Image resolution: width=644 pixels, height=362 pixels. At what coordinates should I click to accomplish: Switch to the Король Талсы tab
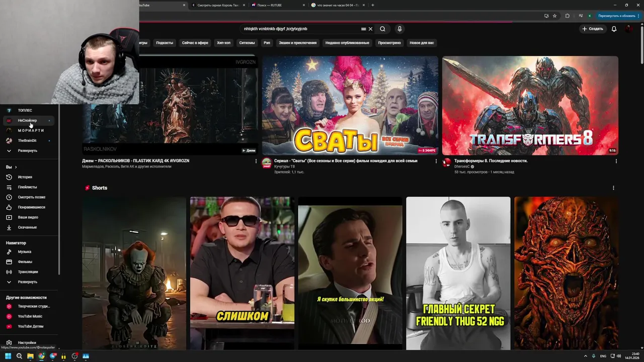pyautogui.click(x=218, y=5)
